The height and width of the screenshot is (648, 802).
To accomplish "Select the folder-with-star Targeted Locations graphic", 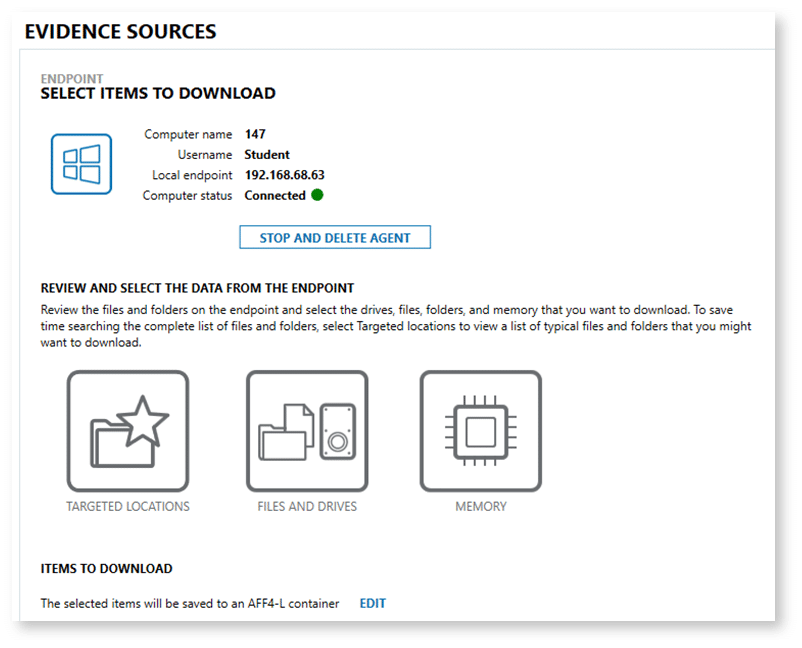I will pyautogui.click(x=128, y=431).
